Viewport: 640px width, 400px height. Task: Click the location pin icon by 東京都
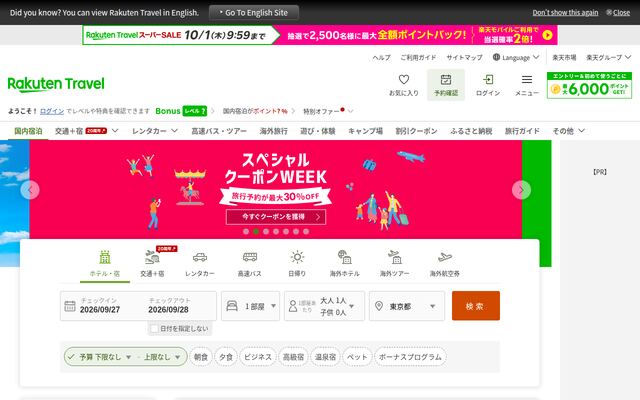[x=379, y=306]
